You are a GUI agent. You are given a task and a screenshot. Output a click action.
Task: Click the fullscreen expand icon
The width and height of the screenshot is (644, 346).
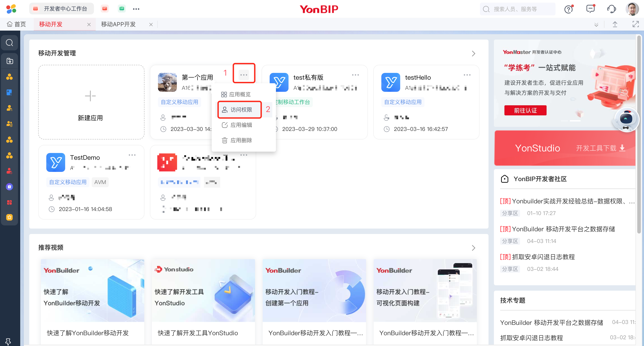pos(635,24)
